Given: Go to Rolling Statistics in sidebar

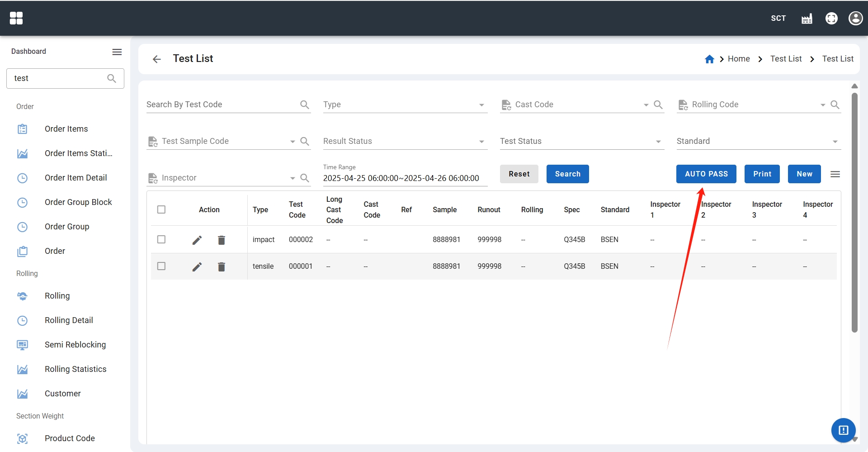Looking at the screenshot, I should click(75, 369).
